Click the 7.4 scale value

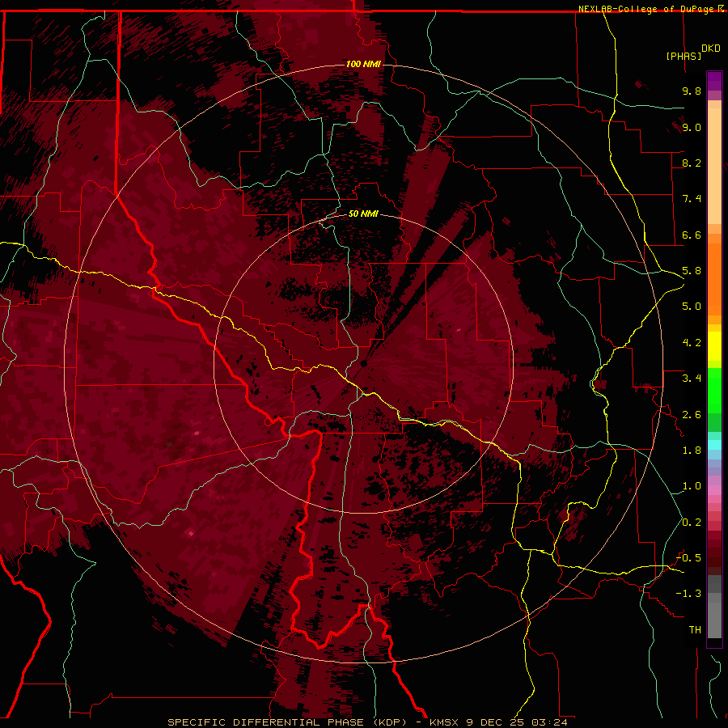692,199
